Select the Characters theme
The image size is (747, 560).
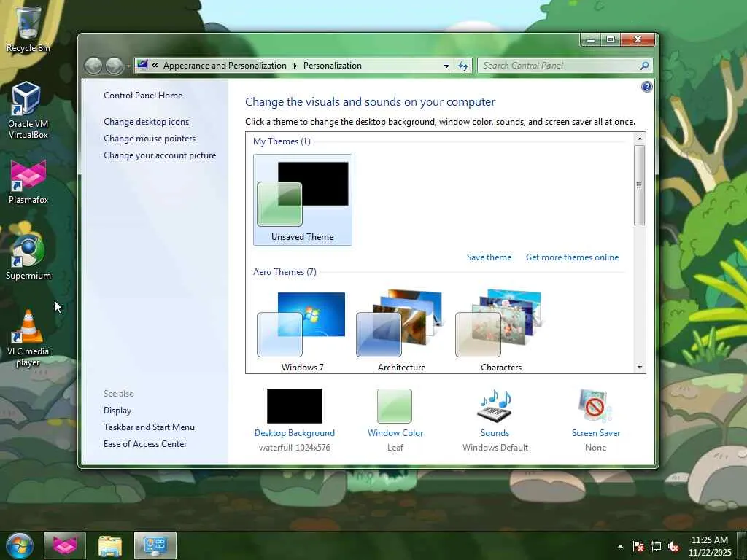pos(500,330)
